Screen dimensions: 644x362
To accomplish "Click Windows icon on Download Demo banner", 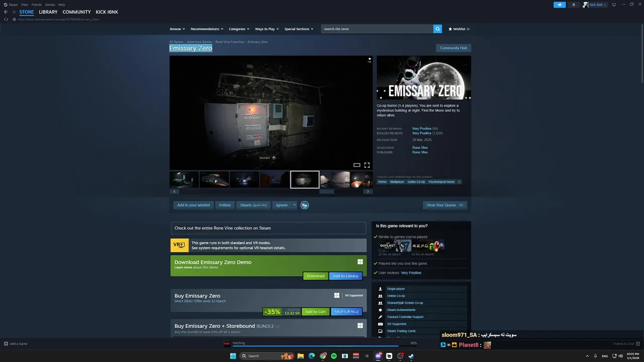I will (x=360, y=262).
